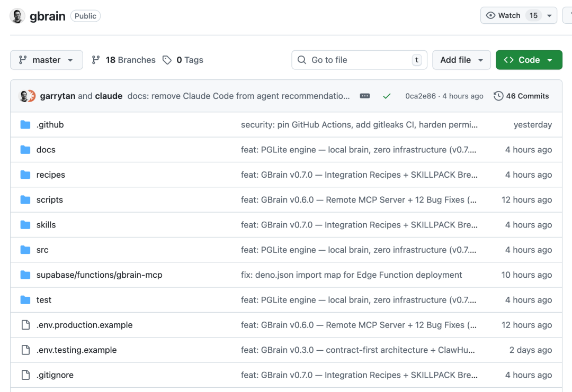Open the src folder
This screenshot has height=392, width=572.
(x=42, y=250)
